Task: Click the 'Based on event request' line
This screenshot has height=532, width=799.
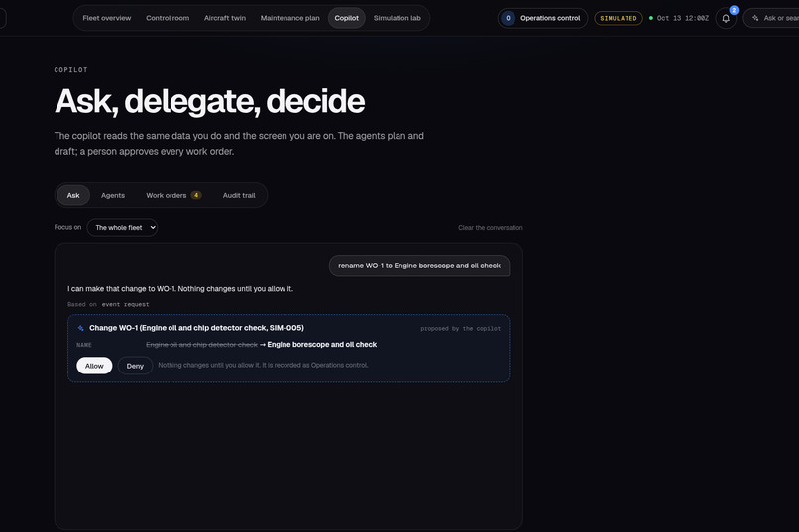Action: 108,304
